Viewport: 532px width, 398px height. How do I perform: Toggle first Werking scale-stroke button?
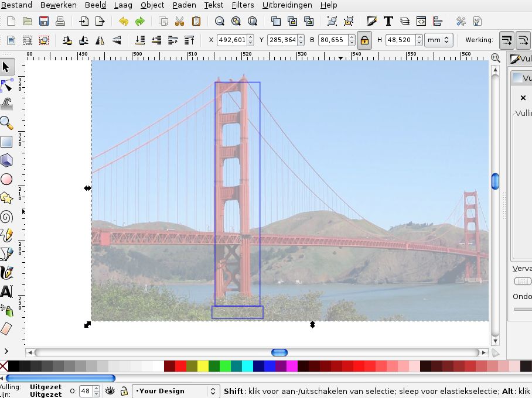pyautogui.click(x=507, y=40)
